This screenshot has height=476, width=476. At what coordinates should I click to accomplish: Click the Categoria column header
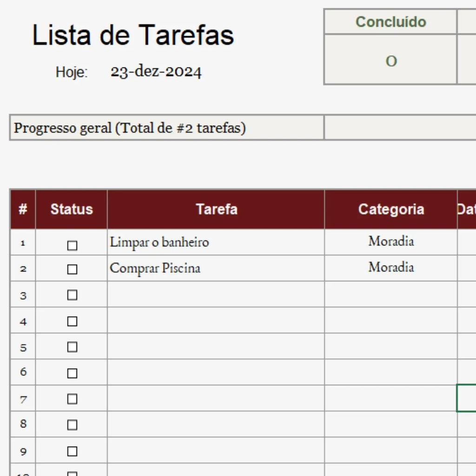[x=391, y=209]
